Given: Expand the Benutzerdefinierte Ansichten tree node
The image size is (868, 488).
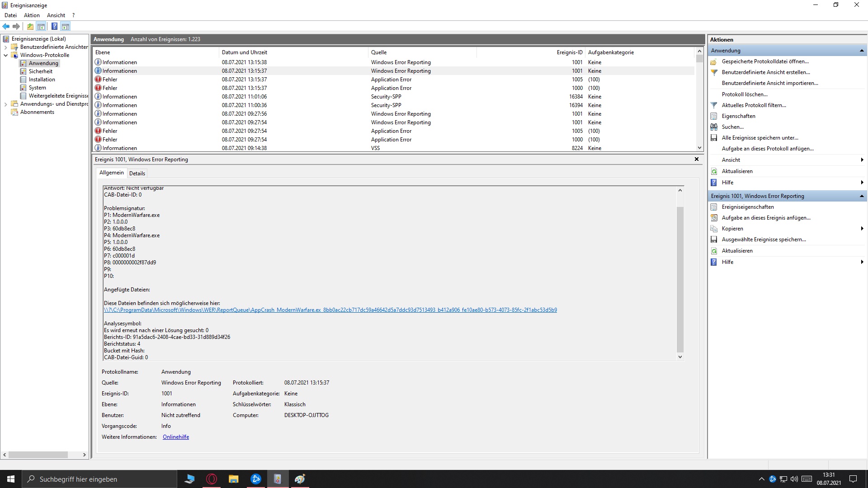Looking at the screenshot, I should coord(5,47).
